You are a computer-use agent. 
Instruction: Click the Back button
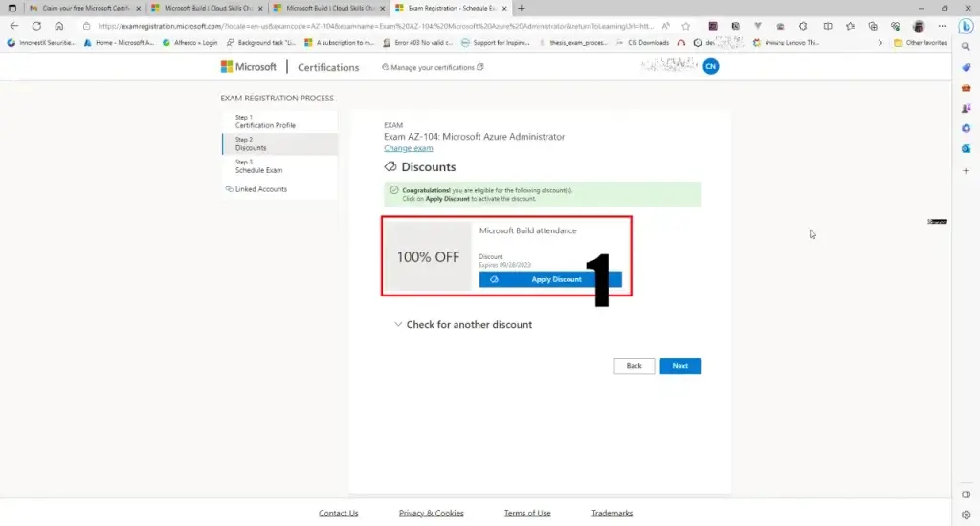pyautogui.click(x=634, y=366)
